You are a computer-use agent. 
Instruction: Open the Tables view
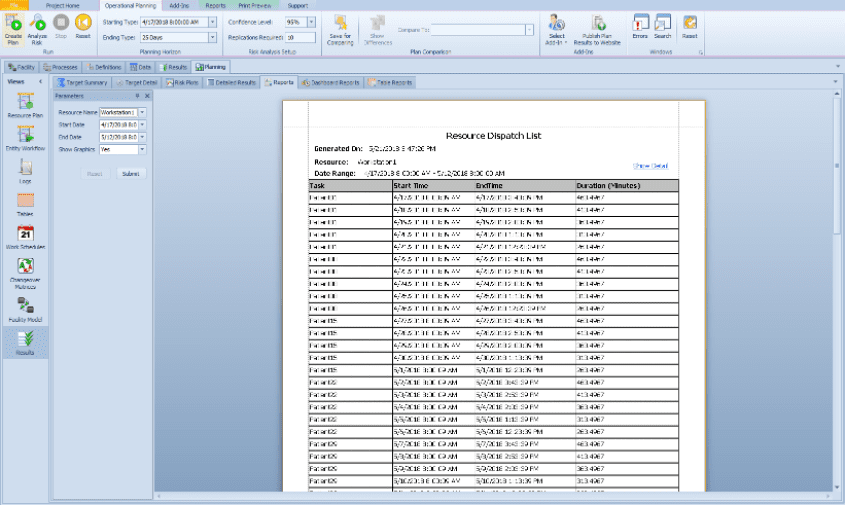click(x=25, y=204)
